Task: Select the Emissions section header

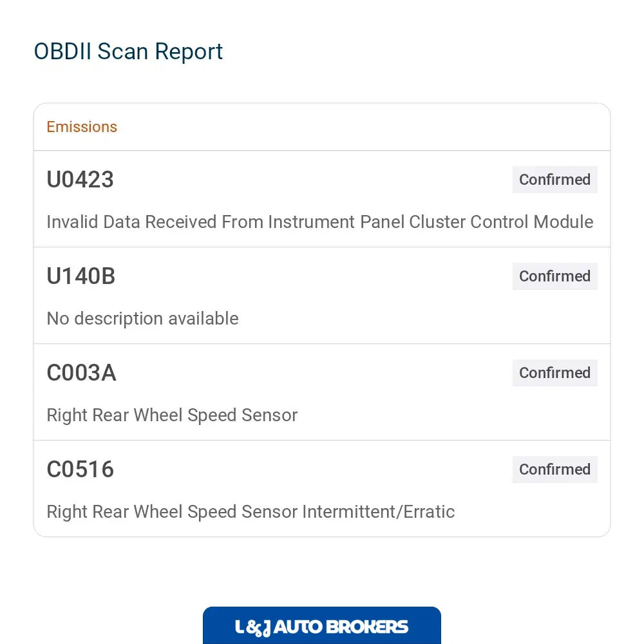Action: (82, 127)
